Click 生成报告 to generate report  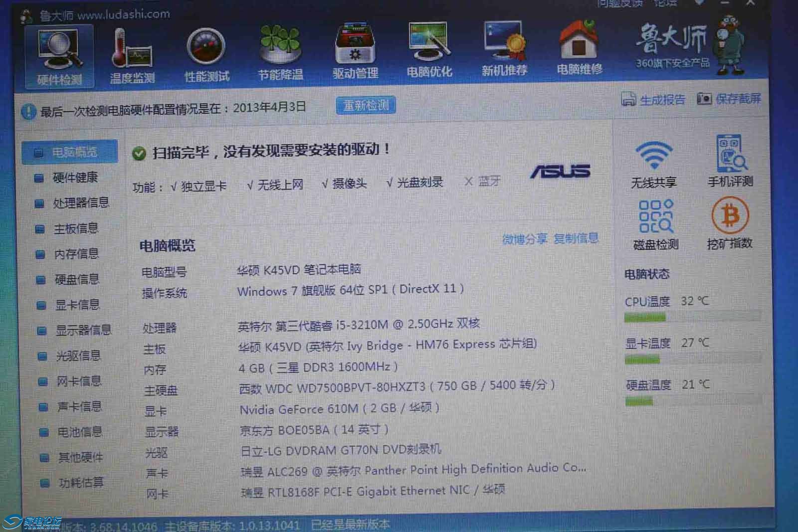[x=653, y=99]
